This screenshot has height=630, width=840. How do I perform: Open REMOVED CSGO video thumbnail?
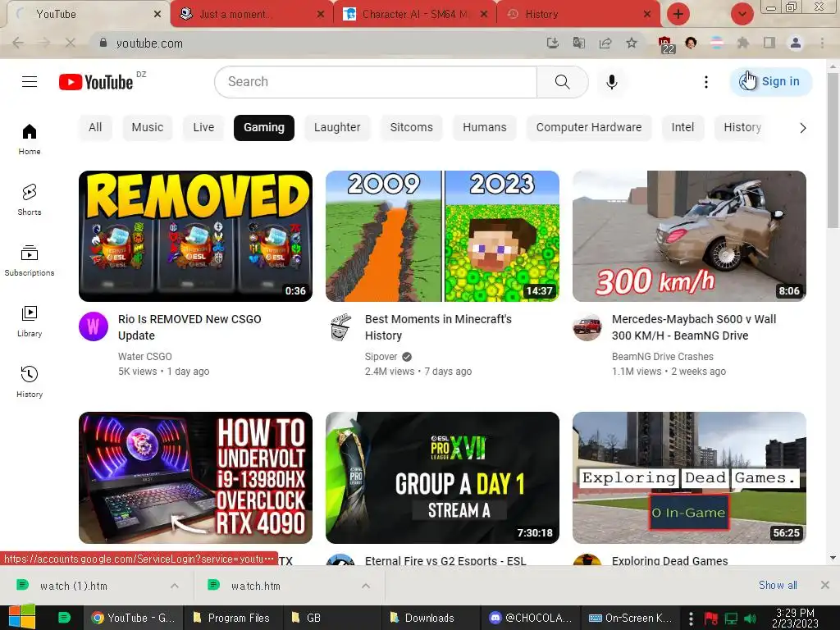pyautogui.click(x=195, y=236)
